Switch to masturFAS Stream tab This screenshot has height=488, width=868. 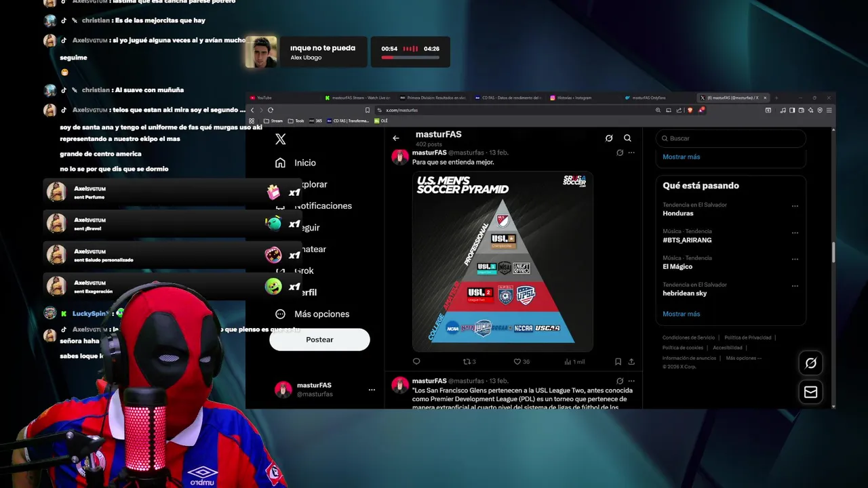[x=359, y=98]
